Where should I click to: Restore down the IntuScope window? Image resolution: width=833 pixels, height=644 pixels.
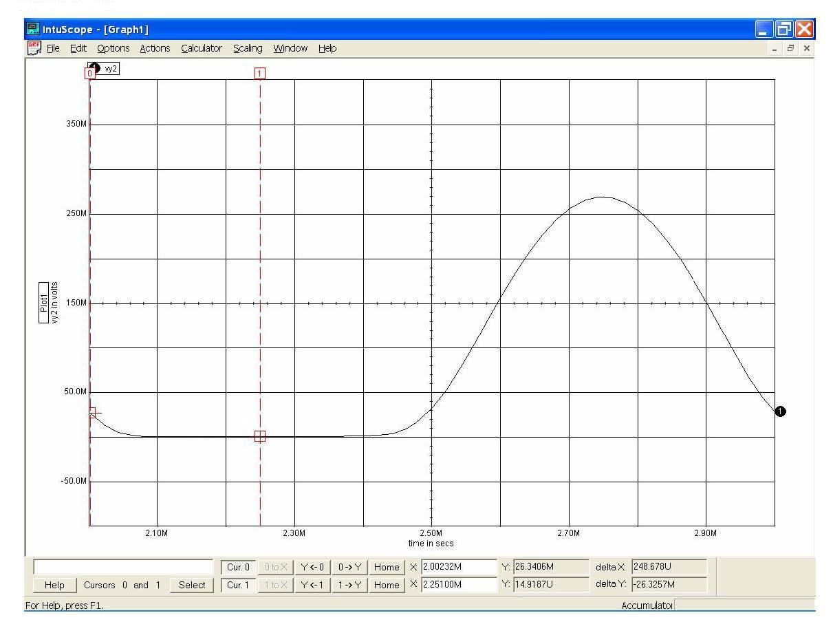tap(784, 29)
